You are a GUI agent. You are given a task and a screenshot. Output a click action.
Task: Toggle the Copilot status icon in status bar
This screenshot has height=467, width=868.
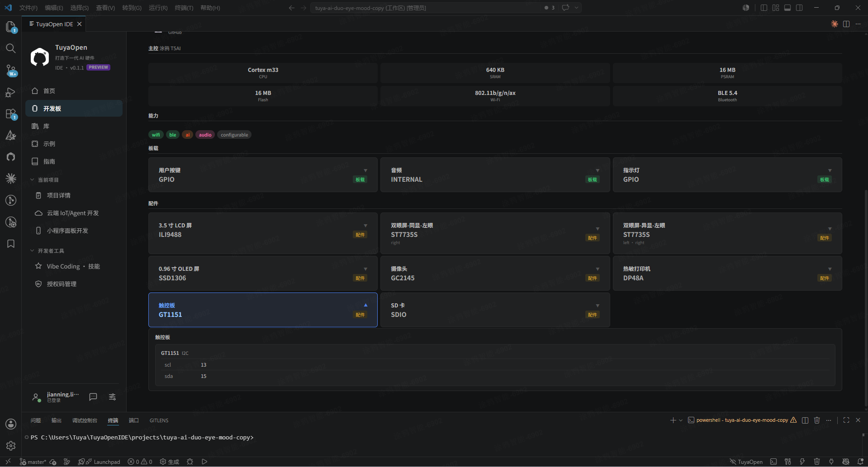point(846,462)
